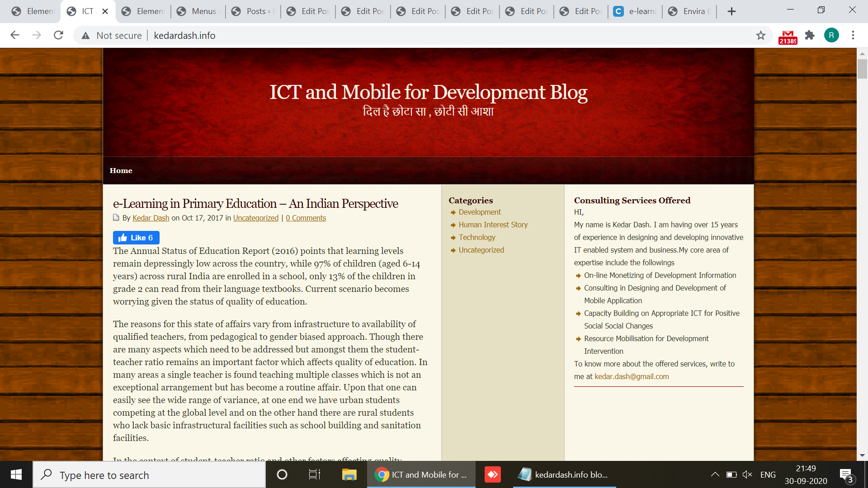Open the battery status icon
Viewport: 868px width, 488px height.
(731, 474)
